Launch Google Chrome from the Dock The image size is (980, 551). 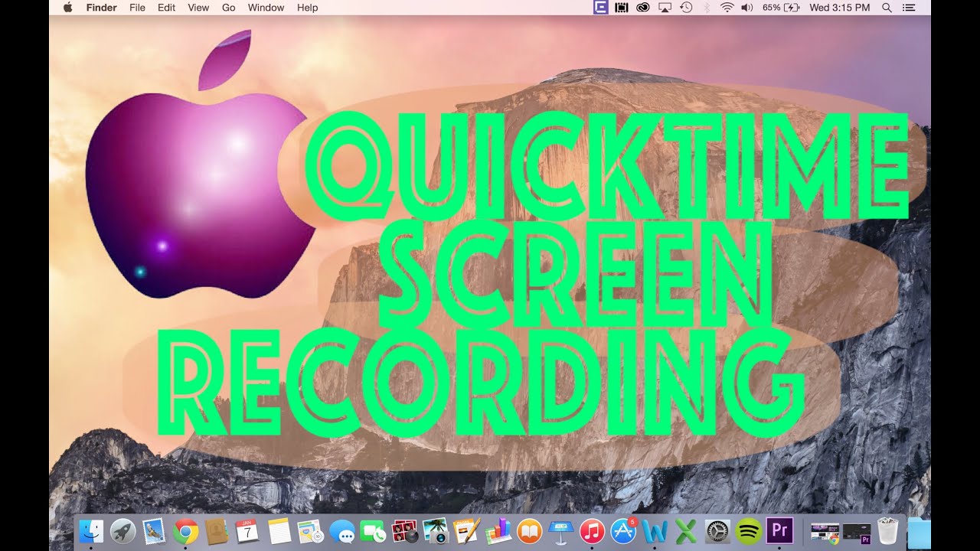(x=185, y=530)
